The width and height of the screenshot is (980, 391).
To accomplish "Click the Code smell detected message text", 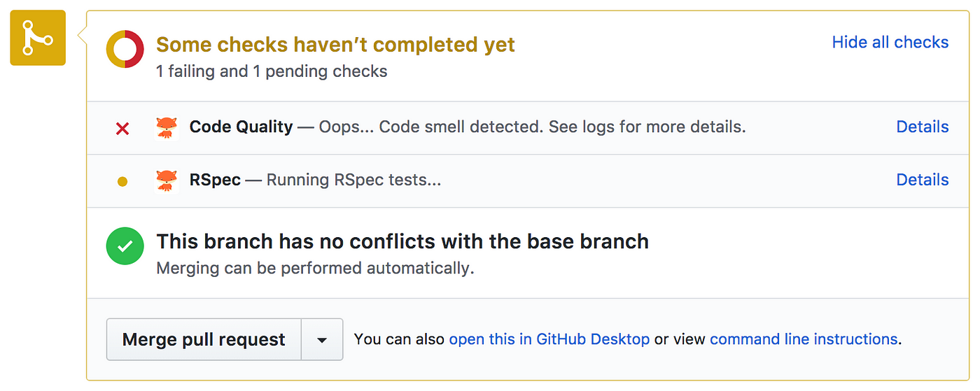I will [533, 127].
